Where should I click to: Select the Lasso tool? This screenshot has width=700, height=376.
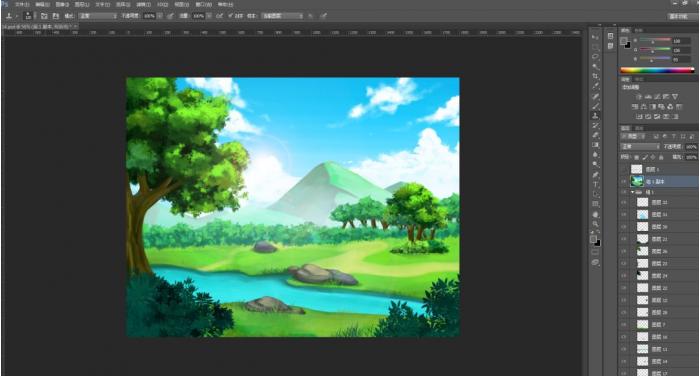[x=595, y=57]
